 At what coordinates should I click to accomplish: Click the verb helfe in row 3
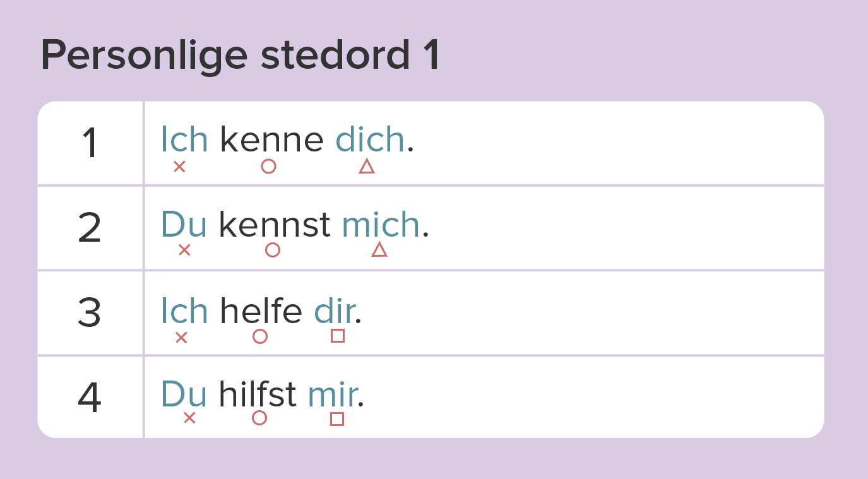tap(261, 311)
